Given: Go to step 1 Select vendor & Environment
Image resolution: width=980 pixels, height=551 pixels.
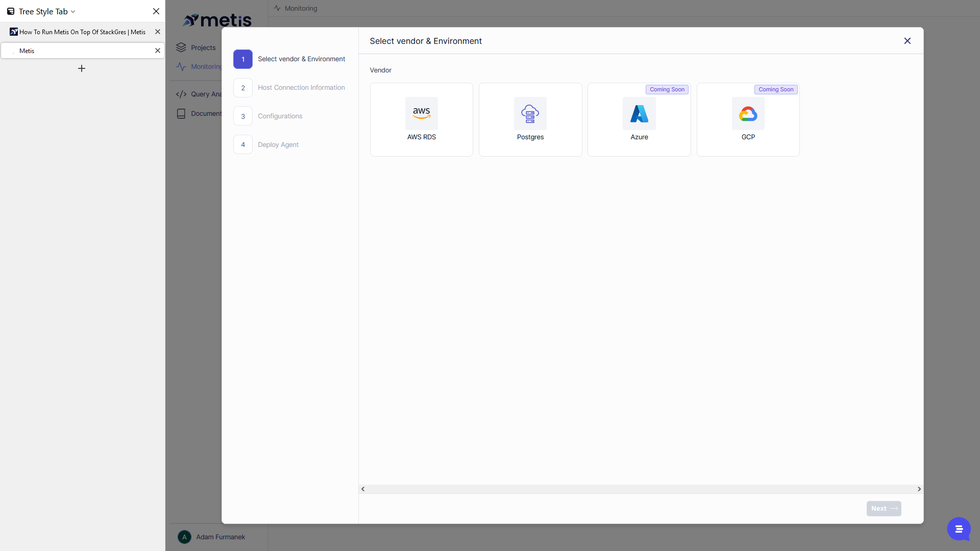Looking at the screenshot, I should click(x=289, y=59).
